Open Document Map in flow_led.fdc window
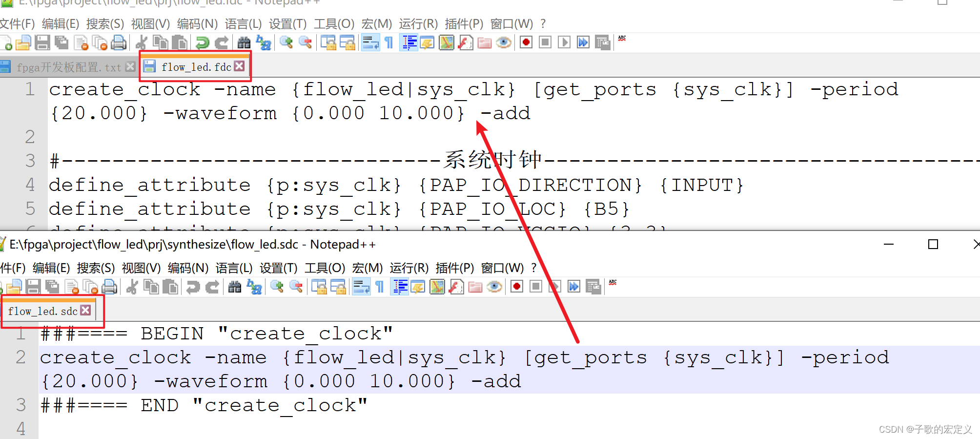The image size is (980, 439). [447, 43]
